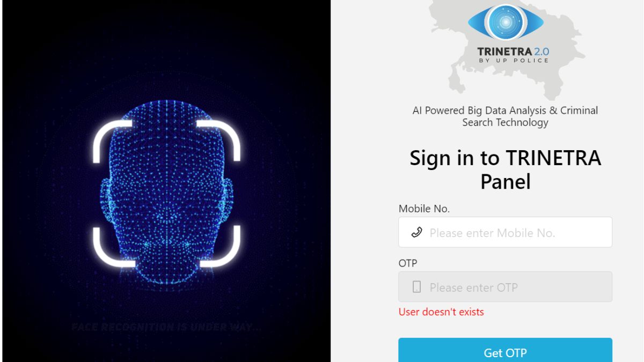Focus the Please enter OTP input
The image size is (644, 362).
(505, 287)
